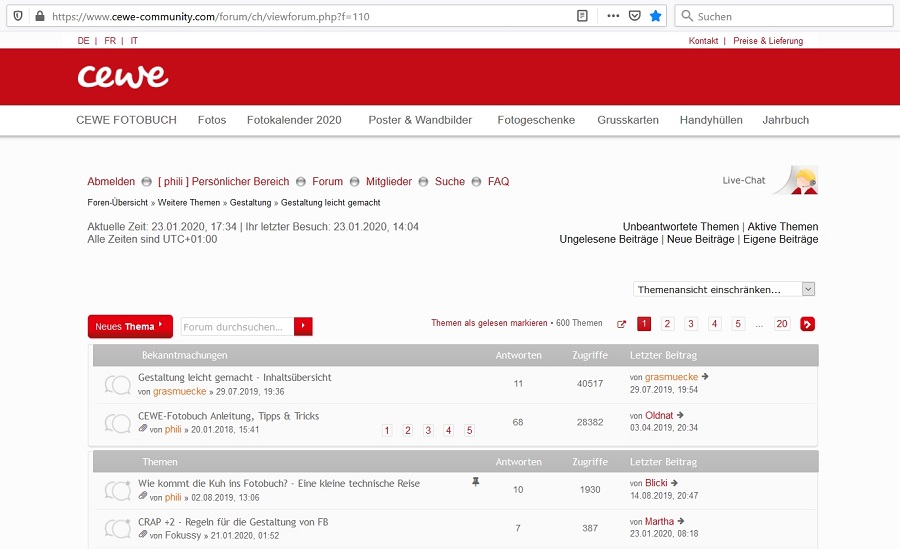Click the Forum durchsuchen input field
The height and width of the screenshot is (549, 900).
click(237, 326)
